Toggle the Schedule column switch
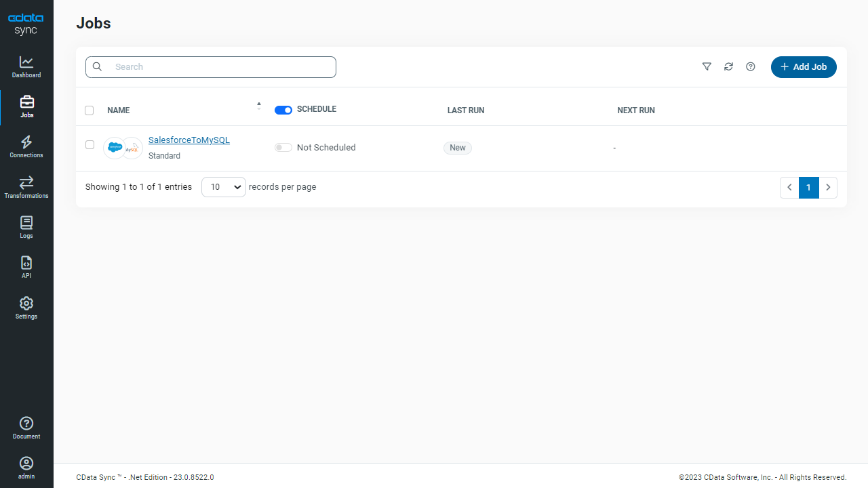 pos(283,110)
